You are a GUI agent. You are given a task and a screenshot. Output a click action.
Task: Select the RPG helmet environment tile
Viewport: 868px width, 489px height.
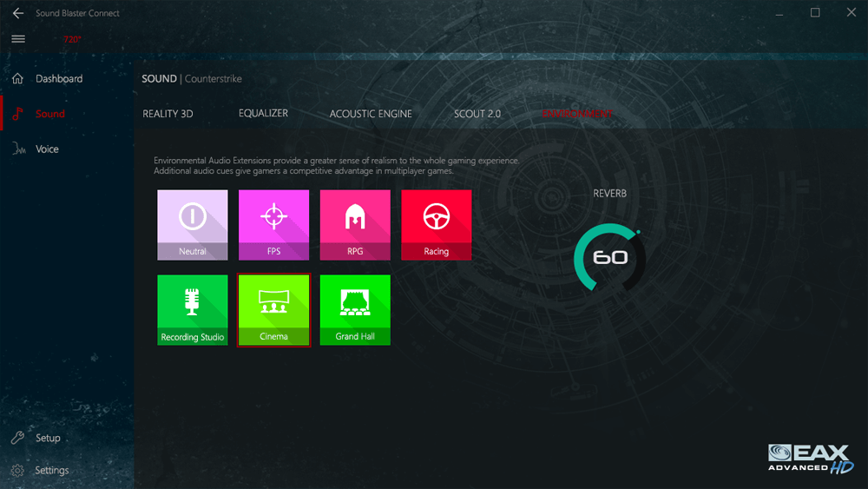(355, 225)
